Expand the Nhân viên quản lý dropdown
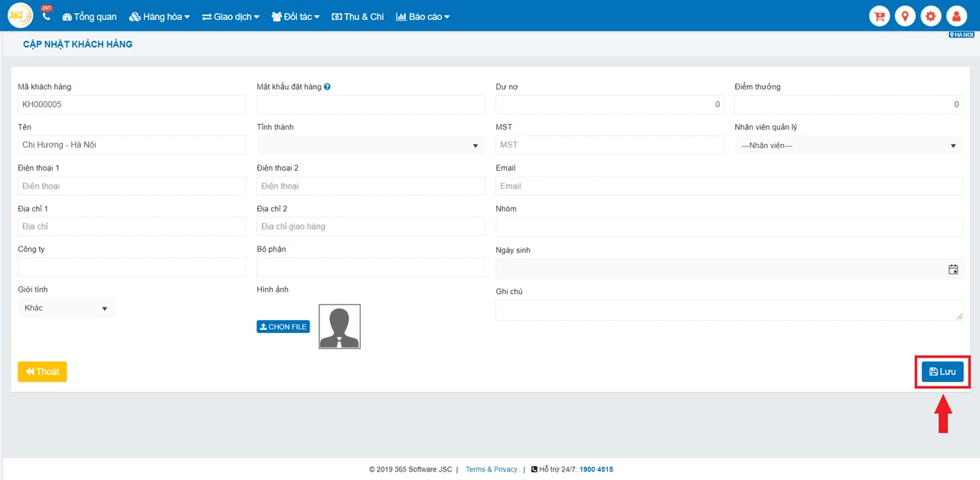980x480 pixels. coord(848,145)
